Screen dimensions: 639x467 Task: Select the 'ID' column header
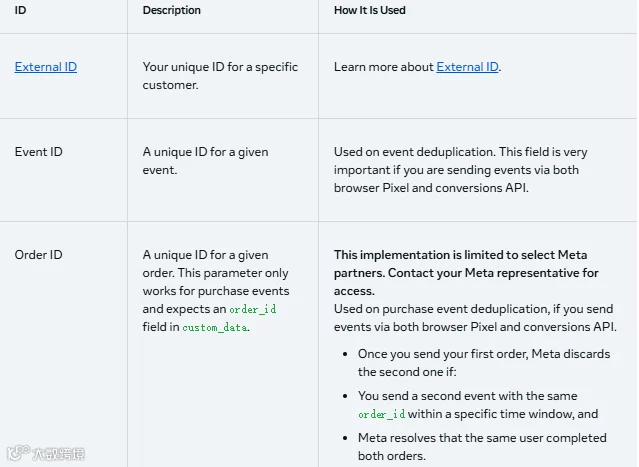[x=20, y=10]
